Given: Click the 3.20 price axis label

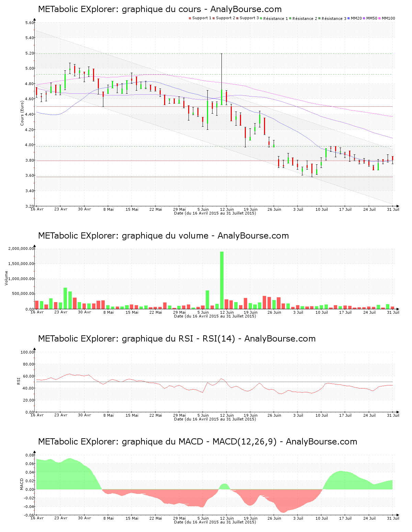Looking at the screenshot, I should click(x=30, y=206).
